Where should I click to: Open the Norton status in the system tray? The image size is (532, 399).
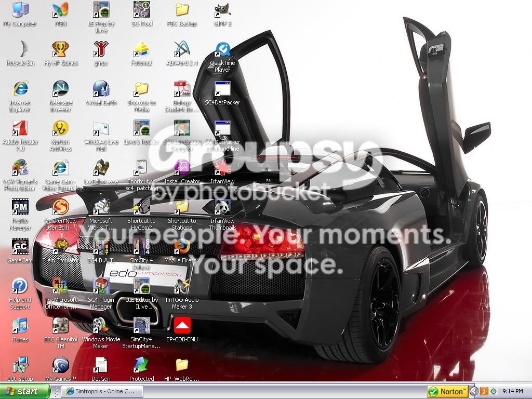click(447, 391)
